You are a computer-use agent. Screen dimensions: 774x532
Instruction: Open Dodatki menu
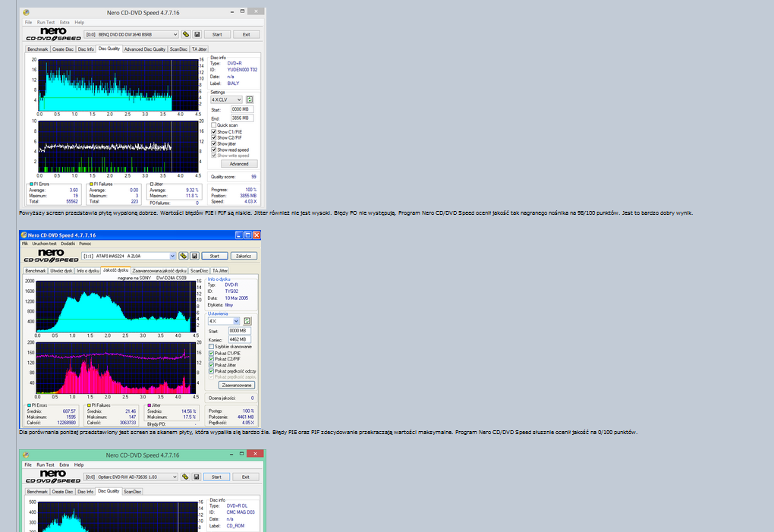pyautogui.click(x=68, y=244)
